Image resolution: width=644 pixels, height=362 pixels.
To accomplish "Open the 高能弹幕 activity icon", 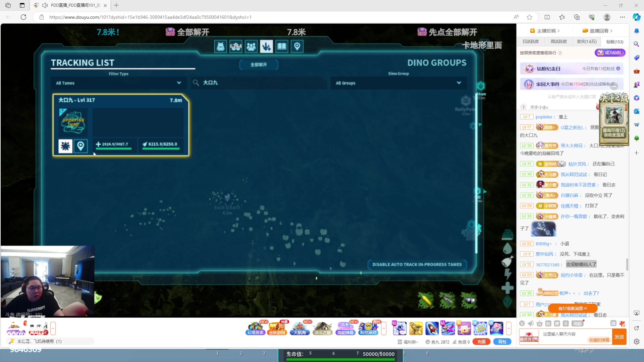I will tap(345, 328).
